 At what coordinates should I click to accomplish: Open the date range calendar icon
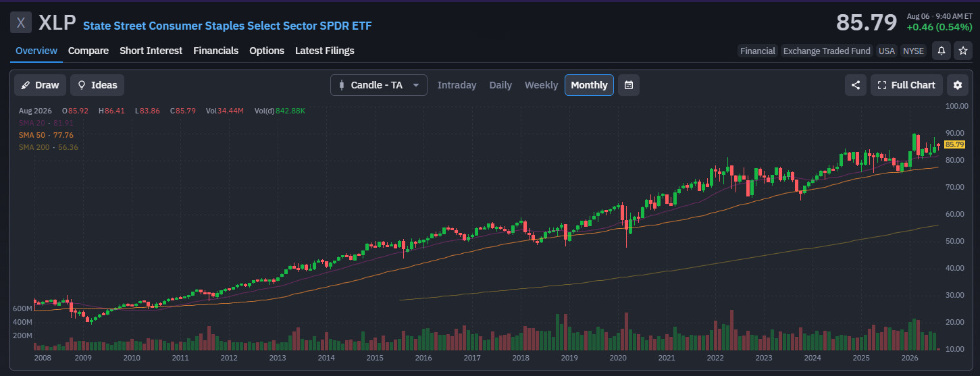coord(629,85)
